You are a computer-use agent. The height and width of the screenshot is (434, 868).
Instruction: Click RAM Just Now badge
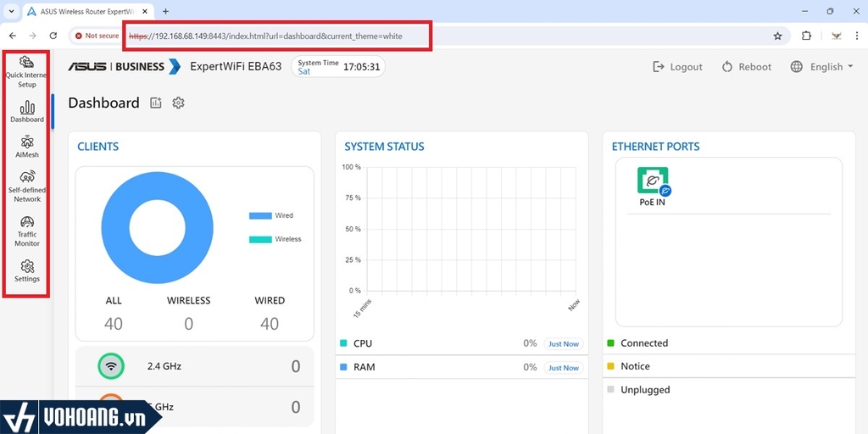click(x=563, y=368)
